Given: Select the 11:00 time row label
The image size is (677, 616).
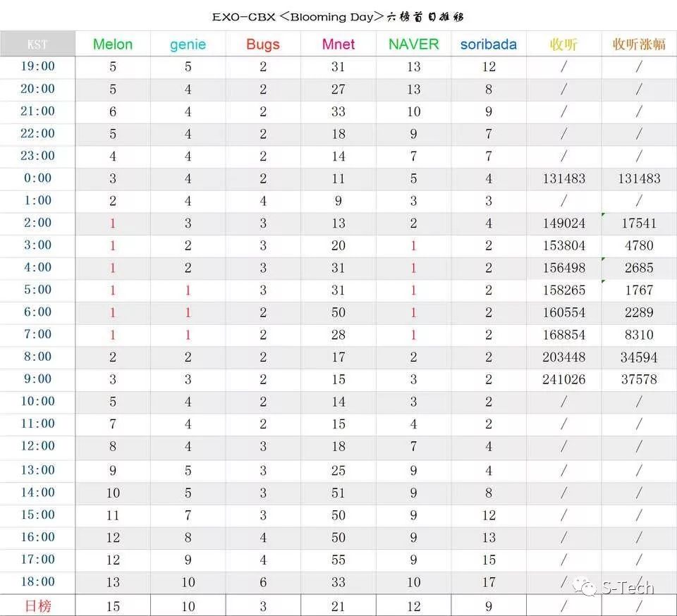Looking at the screenshot, I should [37, 423].
